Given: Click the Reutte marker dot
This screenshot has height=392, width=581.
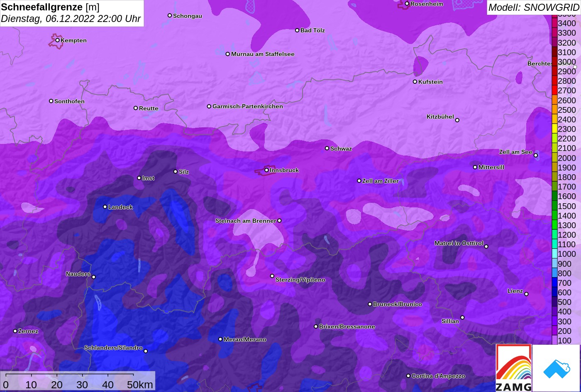Looking at the screenshot, I should [136, 108].
